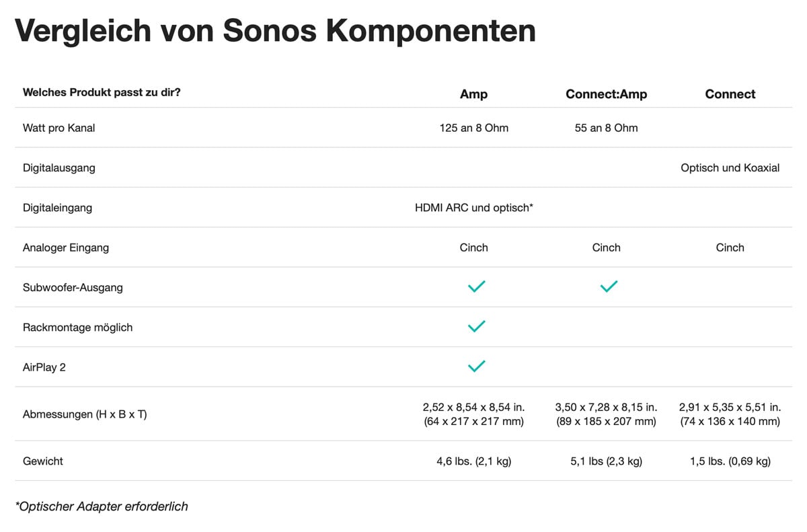Click the Amp Subwoofer-Ausgang checkmark
The image size is (807, 532).
[x=476, y=287]
